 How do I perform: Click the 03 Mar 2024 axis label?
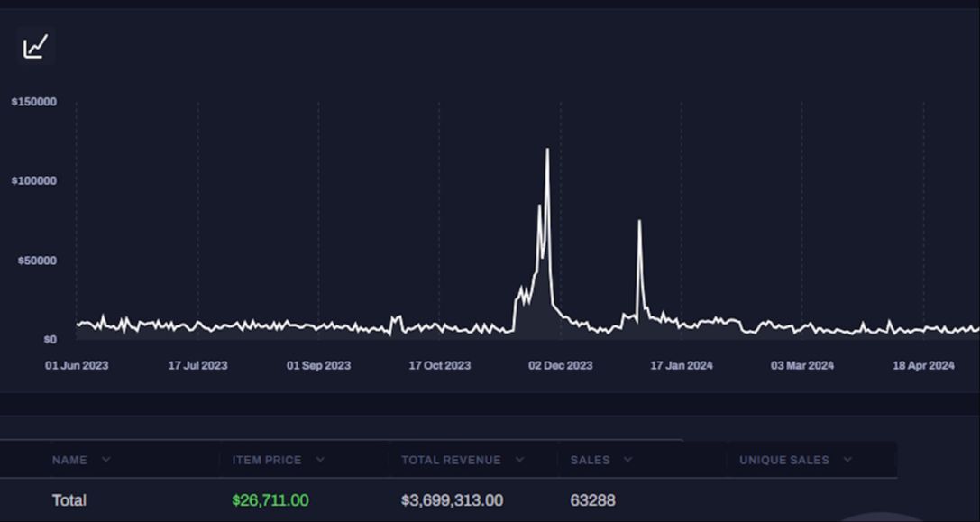[x=802, y=366]
